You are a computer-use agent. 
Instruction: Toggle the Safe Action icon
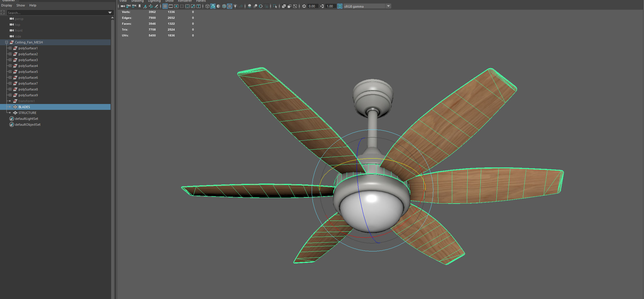[193, 6]
